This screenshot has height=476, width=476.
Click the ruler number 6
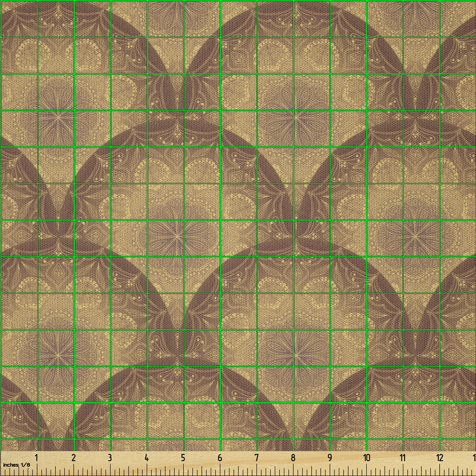coord(220,458)
